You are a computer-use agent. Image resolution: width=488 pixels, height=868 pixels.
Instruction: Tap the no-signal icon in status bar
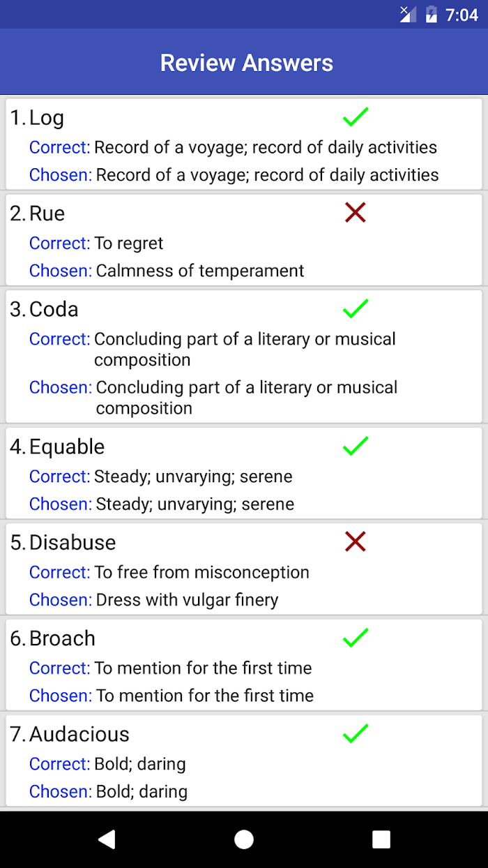408,14
